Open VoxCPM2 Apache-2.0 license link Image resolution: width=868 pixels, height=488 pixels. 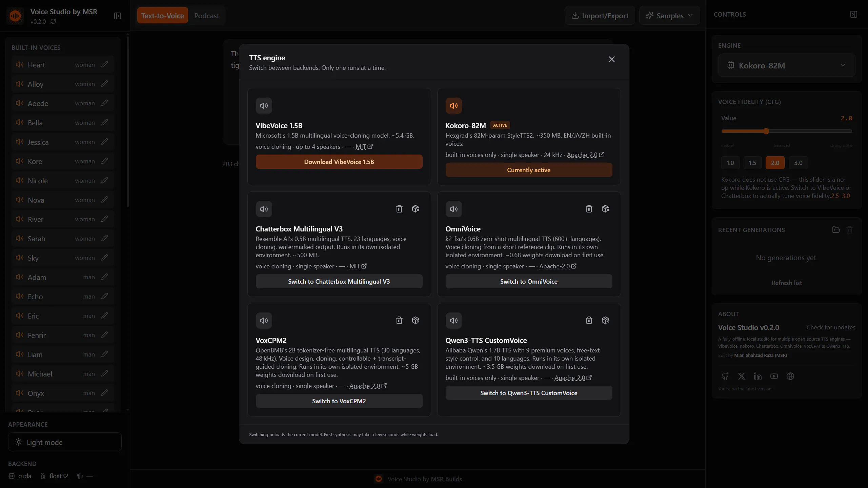pos(368,386)
